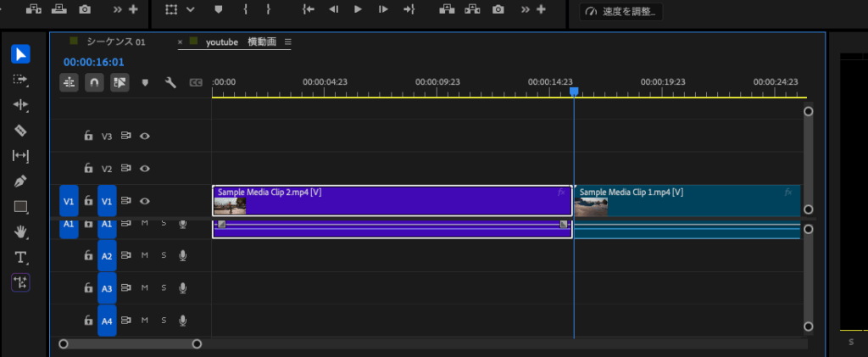Export frame with program monitor camera icon

coord(498,9)
